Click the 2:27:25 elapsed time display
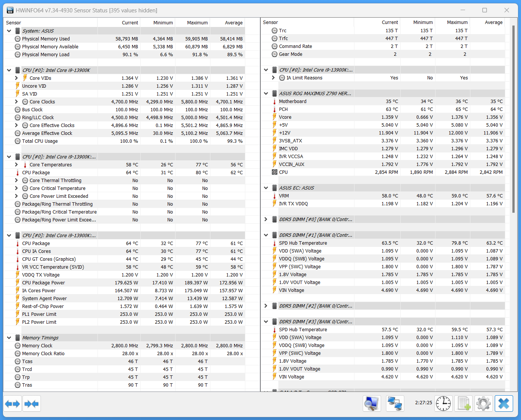The height and width of the screenshot is (420, 521). coord(423,403)
